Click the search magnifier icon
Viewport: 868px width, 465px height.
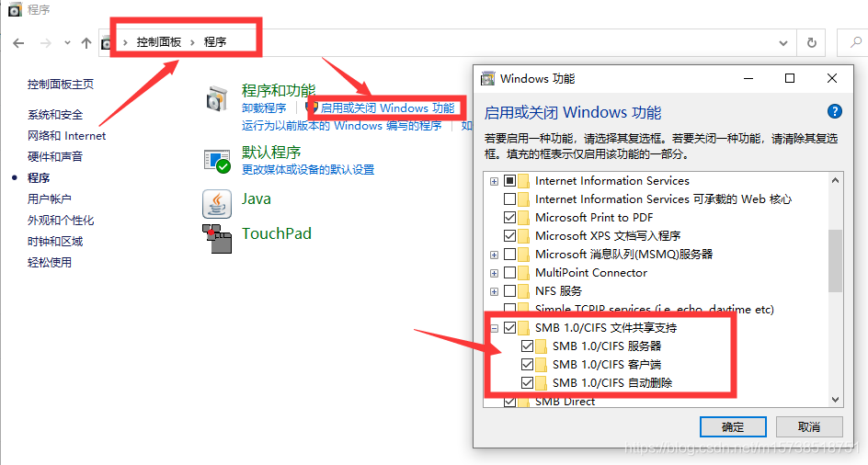tap(856, 42)
